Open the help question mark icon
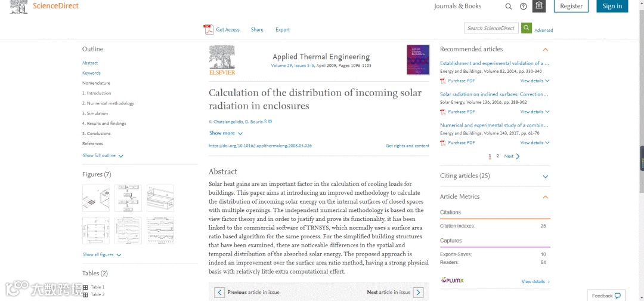The width and height of the screenshot is (644, 301). (x=524, y=7)
